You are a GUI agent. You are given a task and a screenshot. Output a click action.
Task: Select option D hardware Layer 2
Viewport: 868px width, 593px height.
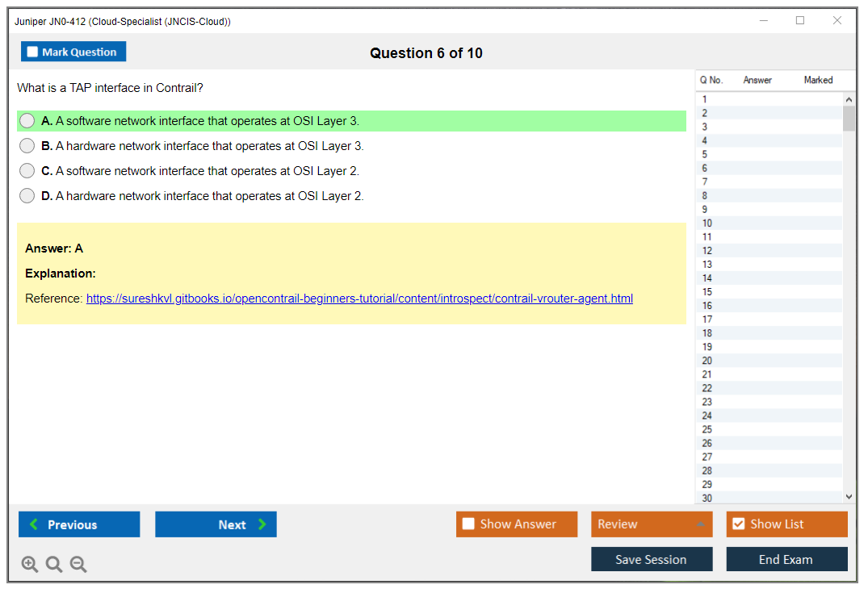[27, 196]
